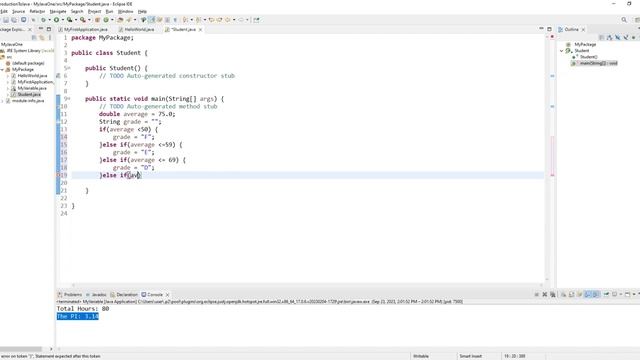Toggle Show Whitespace Characters toolbar button
The width and height of the screenshot is (640, 360).
pos(175,20)
